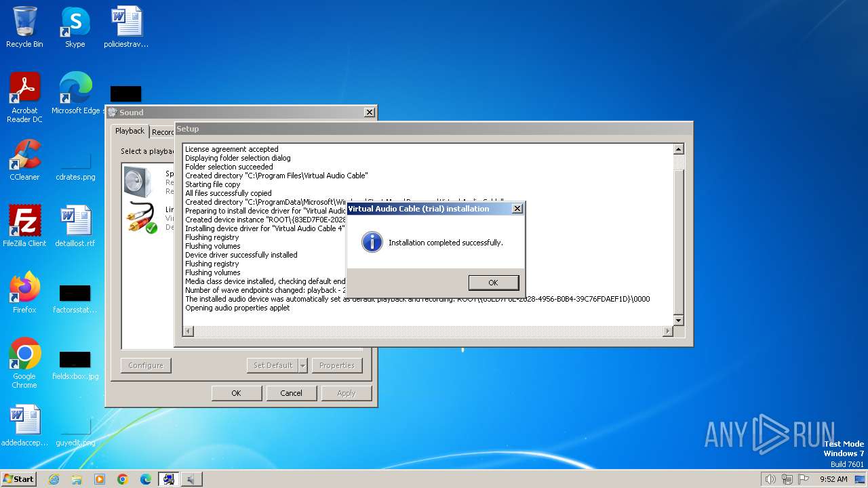Open the Skype desktop shortcut

coord(75,27)
